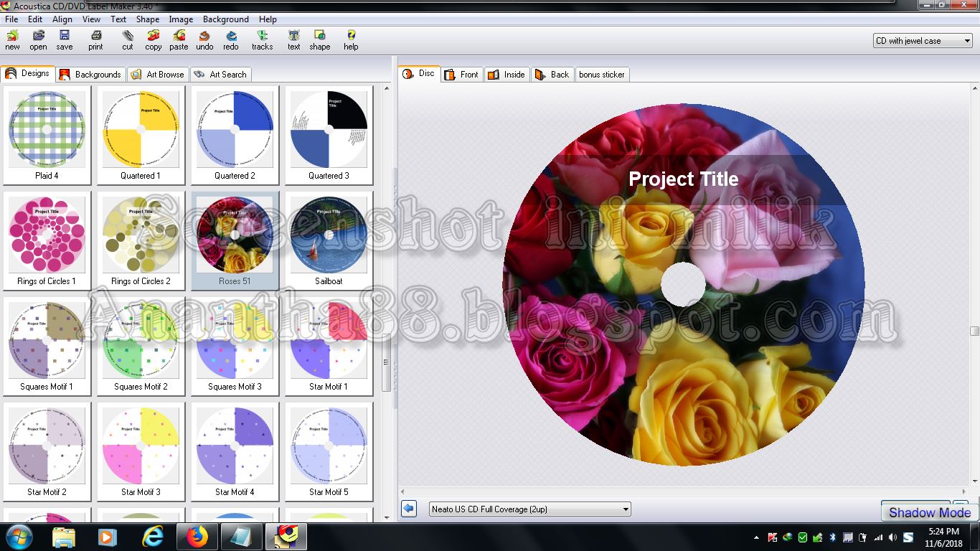Click the blue back arrow below canvas
The width and height of the screenshot is (980, 551).
409,509
